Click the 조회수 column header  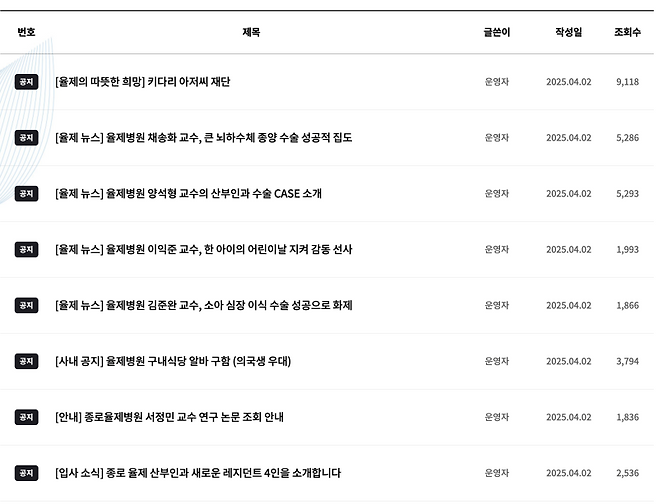pyautogui.click(x=627, y=32)
